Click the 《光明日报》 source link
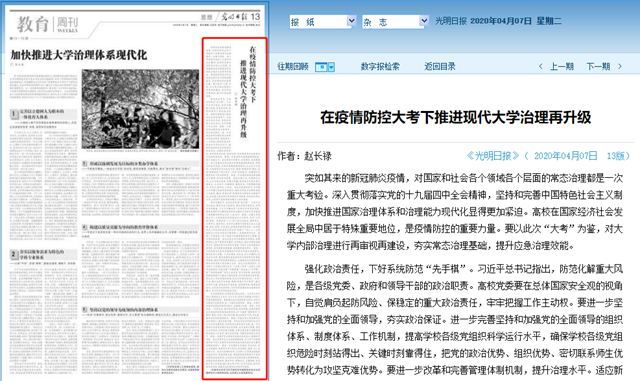The width and height of the screenshot is (640, 381). coord(493,156)
